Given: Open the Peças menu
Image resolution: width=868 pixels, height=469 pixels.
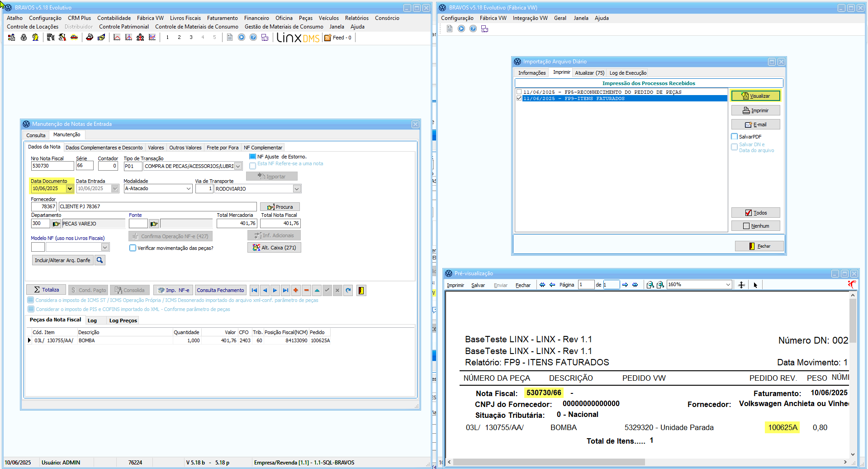Looking at the screenshot, I should click(305, 18).
